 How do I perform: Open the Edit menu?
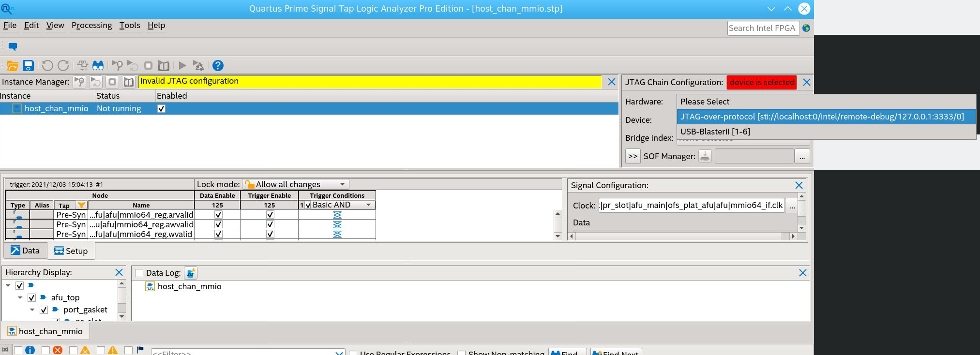coord(31,25)
